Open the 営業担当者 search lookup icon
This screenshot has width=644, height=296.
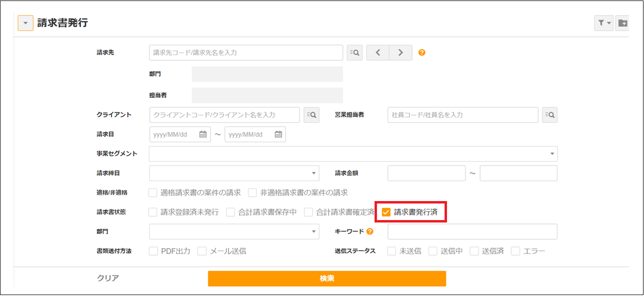tap(550, 115)
